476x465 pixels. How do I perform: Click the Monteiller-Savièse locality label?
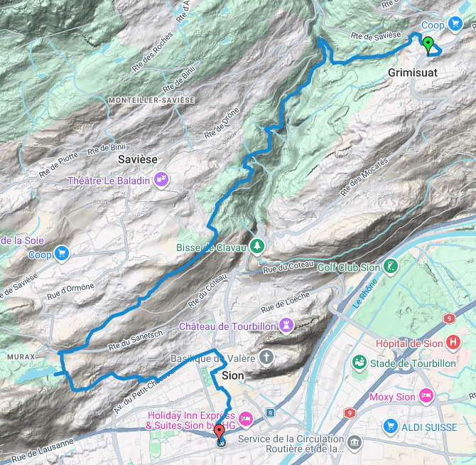[151, 100]
